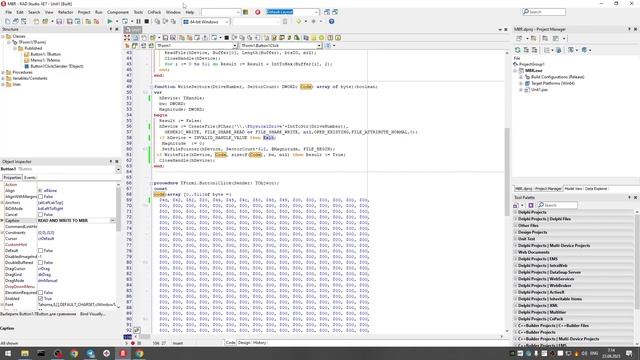
Task: Click the top-right IDE search box
Action: pos(544,12)
